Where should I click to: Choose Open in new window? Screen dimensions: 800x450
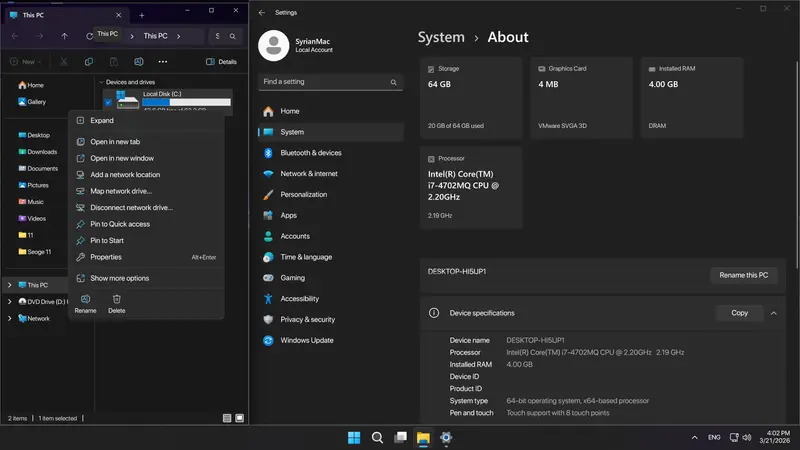point(146,158)
